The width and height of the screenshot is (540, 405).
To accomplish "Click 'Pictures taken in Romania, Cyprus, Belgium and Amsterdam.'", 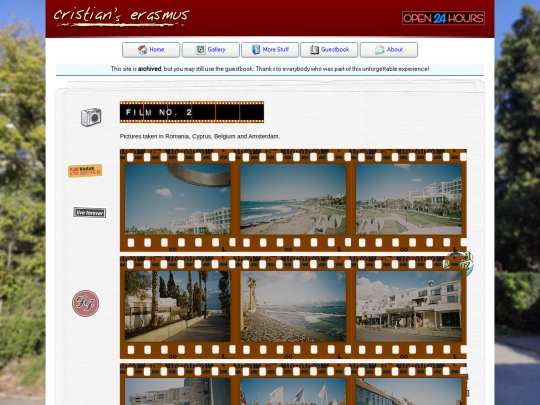I will [200, 136].
